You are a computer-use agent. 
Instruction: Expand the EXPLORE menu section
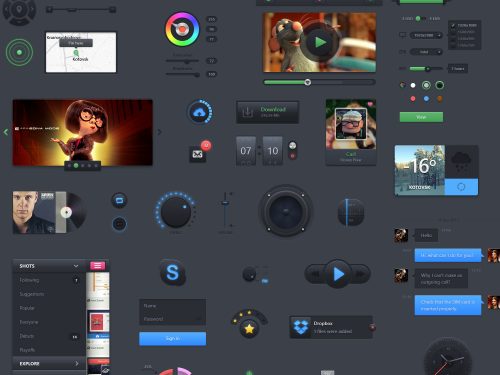(x=49, y=363)
